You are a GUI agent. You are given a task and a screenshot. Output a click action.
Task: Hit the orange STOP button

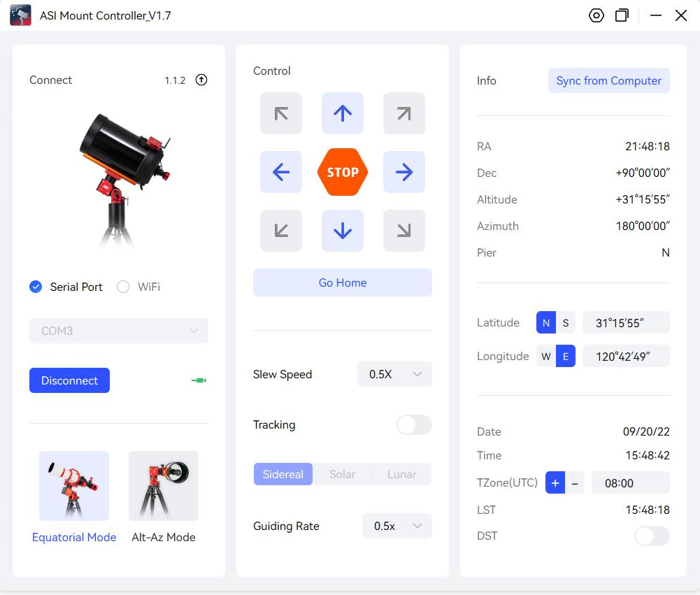343,172
